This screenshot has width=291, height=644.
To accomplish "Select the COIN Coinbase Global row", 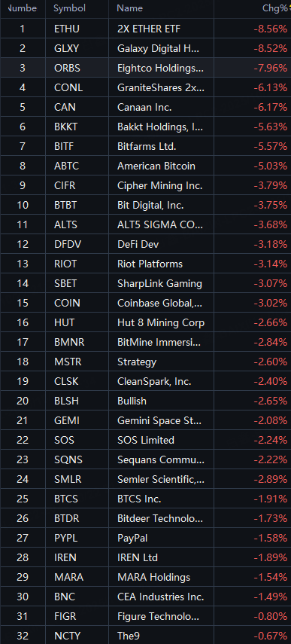I will tap(146, 303).
